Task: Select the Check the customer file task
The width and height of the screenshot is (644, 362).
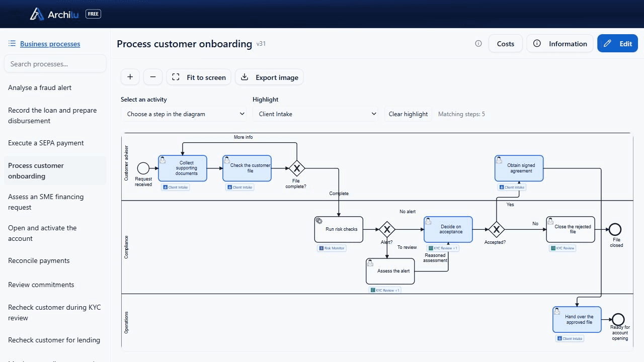Action: click(x=247, y=168)
